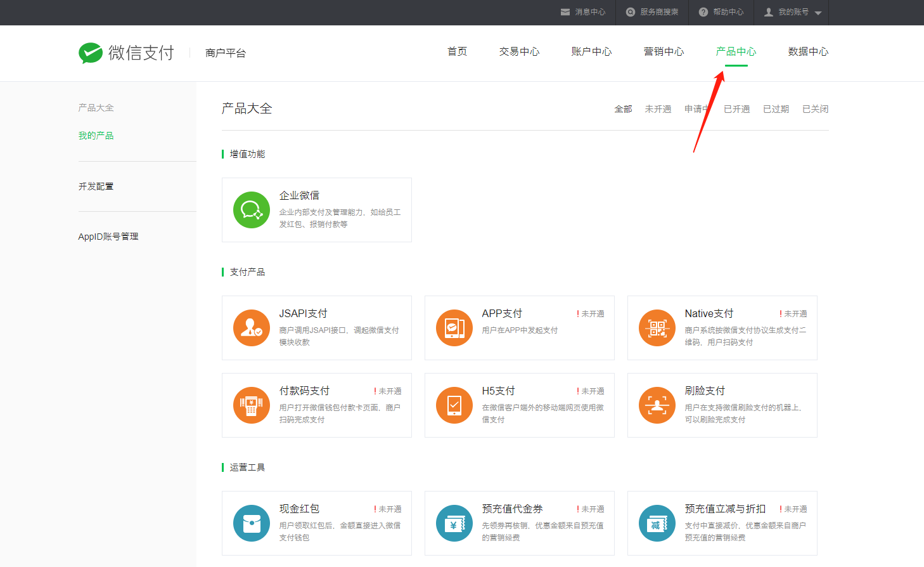Click the 产品大全 page heading

click(x=247, y=108)
